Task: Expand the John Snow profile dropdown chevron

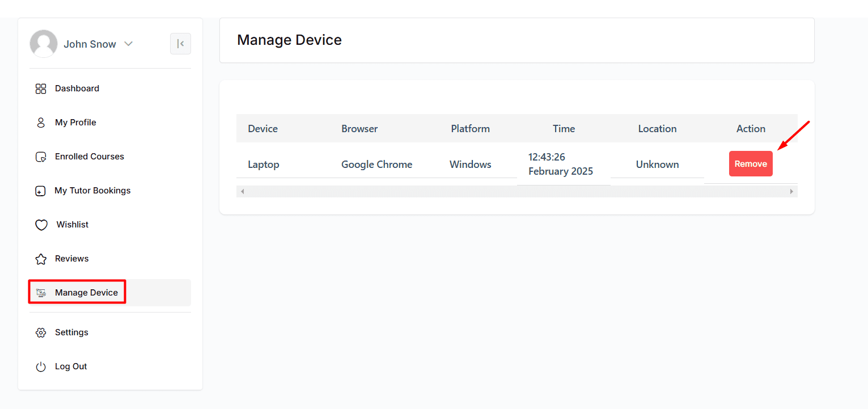Action: [x=128, y=44]
